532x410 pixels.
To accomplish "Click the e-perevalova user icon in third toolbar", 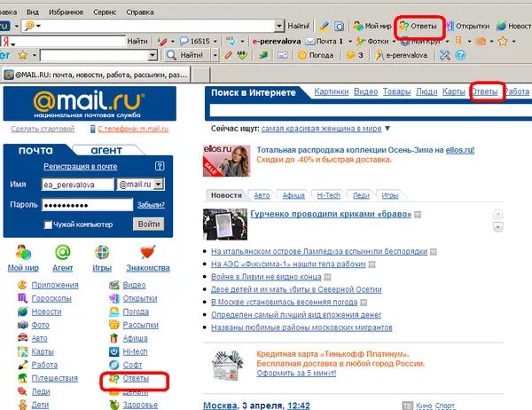I will (x=379, y=55).
